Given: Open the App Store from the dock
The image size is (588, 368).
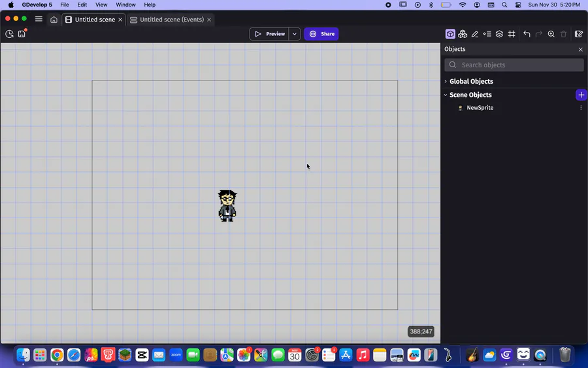Looking at the screenshot, I should pos(346,355).
